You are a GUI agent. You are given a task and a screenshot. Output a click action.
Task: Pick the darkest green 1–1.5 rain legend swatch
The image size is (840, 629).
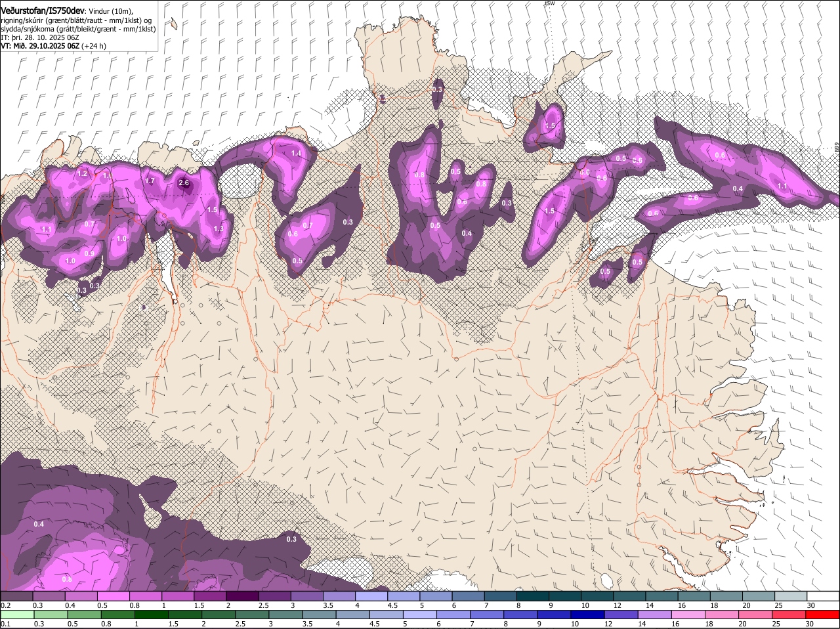click(153, 615)
